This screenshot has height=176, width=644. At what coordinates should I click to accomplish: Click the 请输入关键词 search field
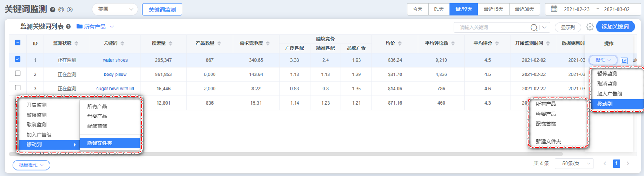tap(492, 27)
